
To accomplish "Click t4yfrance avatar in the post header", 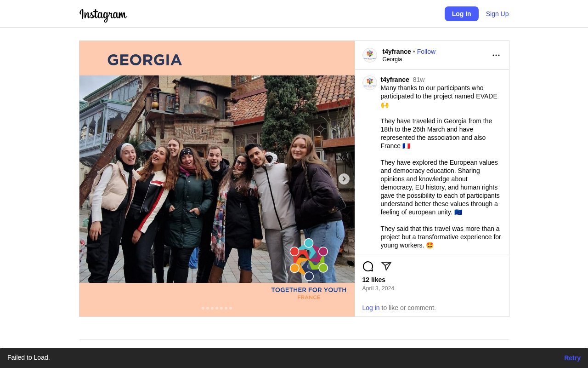I will click(x=369, y=55).
